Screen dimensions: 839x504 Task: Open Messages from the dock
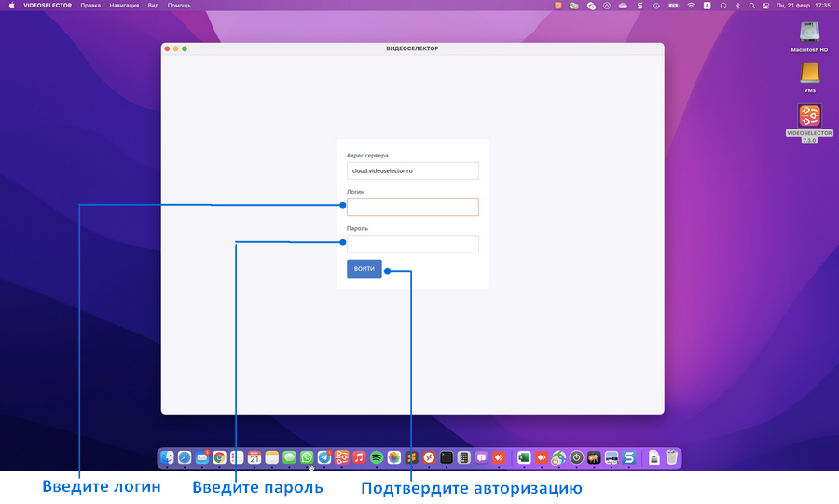tap(290, 457)
